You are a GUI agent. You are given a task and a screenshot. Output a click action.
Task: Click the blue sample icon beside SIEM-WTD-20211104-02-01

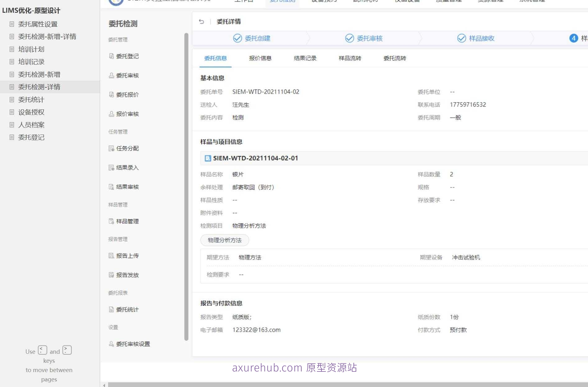(x=208, y=158)
